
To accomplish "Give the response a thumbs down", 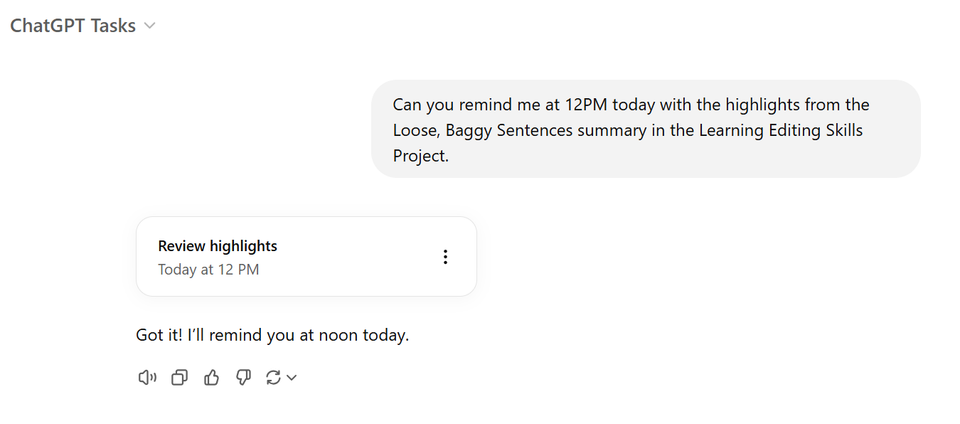I will (x=242, y=377).
